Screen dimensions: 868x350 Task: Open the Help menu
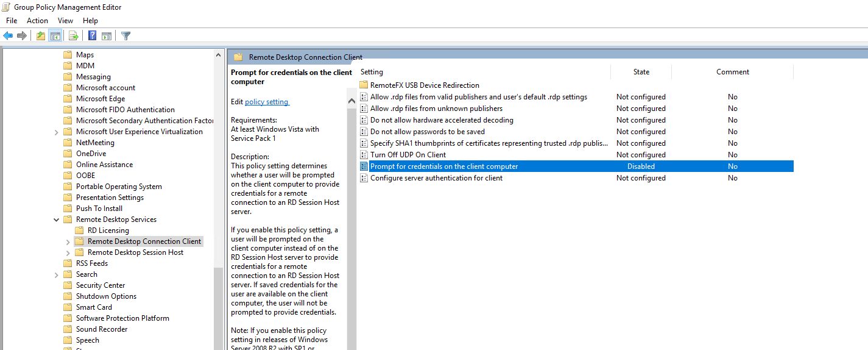90,21
